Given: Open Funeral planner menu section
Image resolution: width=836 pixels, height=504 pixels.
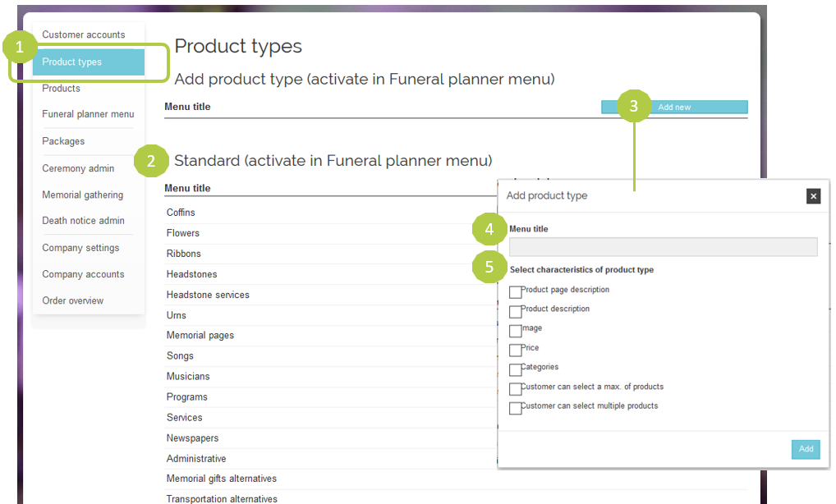Looking at the screenshot, I should coord(88,115).
